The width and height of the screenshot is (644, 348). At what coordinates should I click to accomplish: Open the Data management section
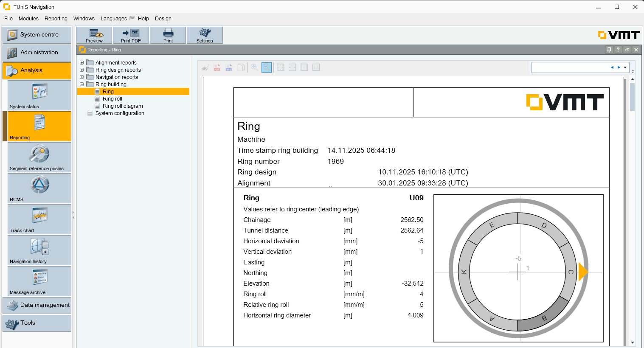pos(37,305)
